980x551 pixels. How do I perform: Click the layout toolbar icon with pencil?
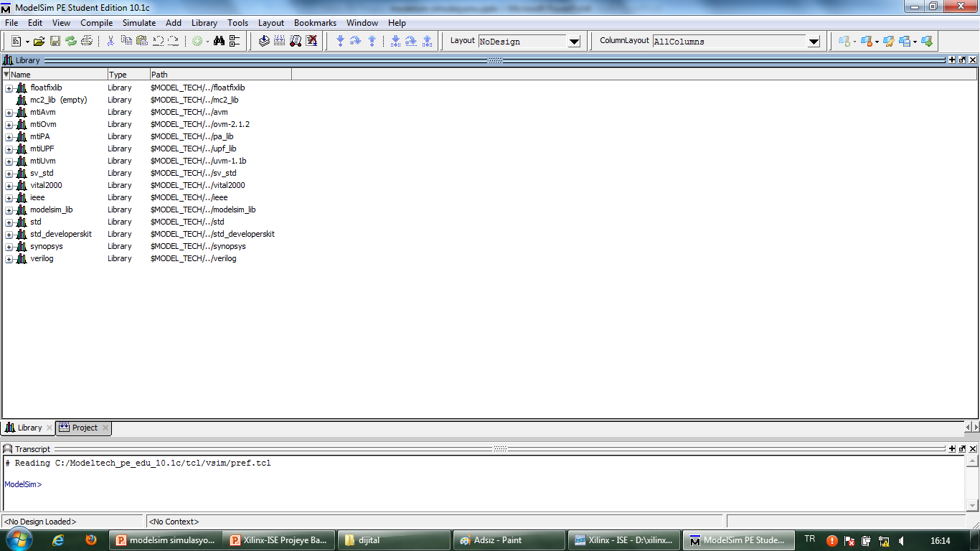(x=889, y=41)
